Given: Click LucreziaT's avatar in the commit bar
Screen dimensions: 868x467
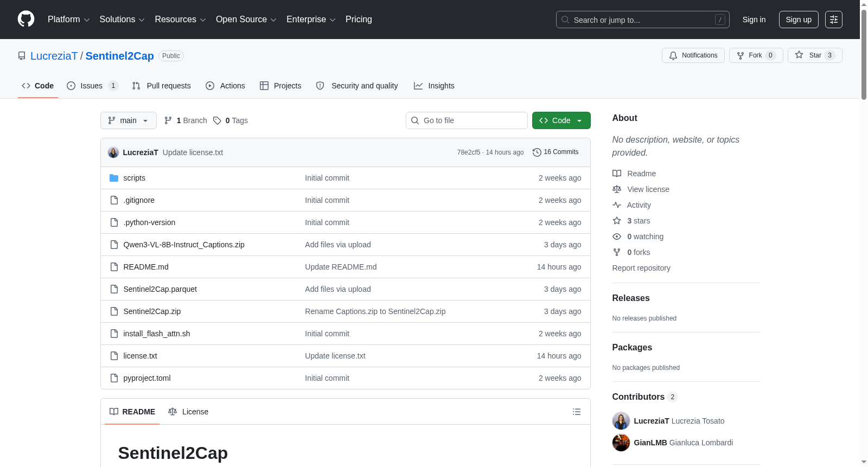Looking at the screenshot, I should [x=113, y=152].
